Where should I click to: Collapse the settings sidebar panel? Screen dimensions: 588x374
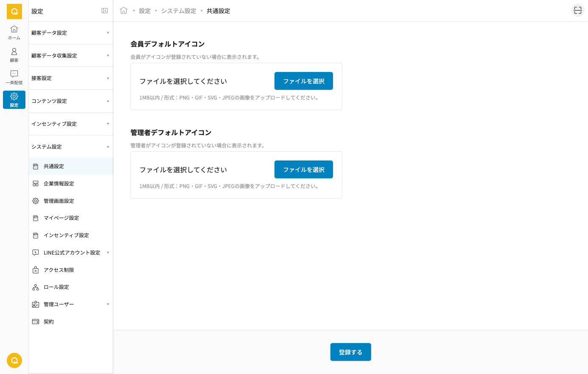coord(105,11)
